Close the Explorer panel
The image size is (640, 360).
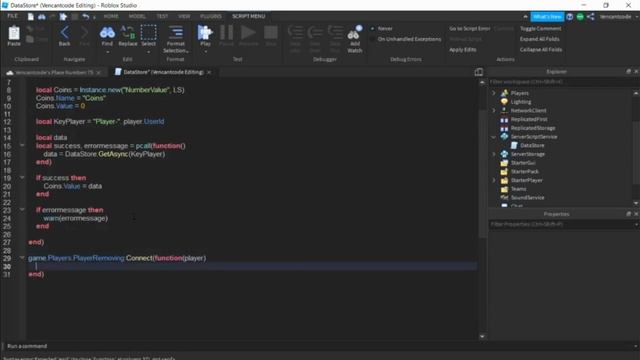(x=636, y=71)
